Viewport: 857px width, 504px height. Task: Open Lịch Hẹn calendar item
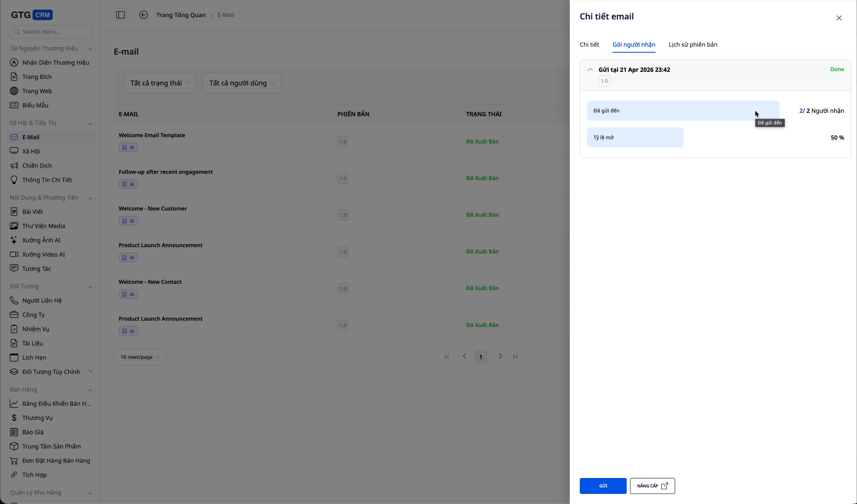pyautogui.click(x=34, y=357)
